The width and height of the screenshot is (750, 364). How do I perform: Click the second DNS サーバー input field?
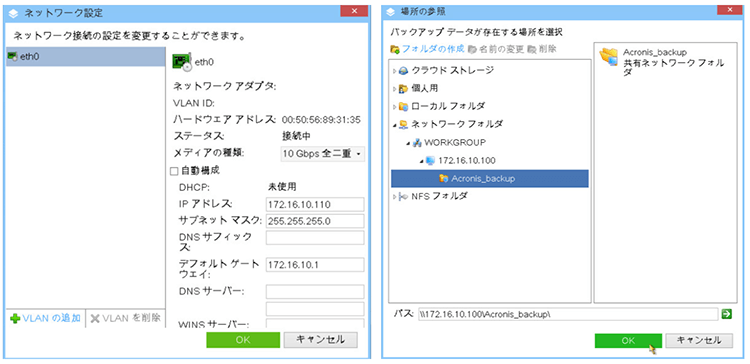pyautogui.click(x=315, y=309)
